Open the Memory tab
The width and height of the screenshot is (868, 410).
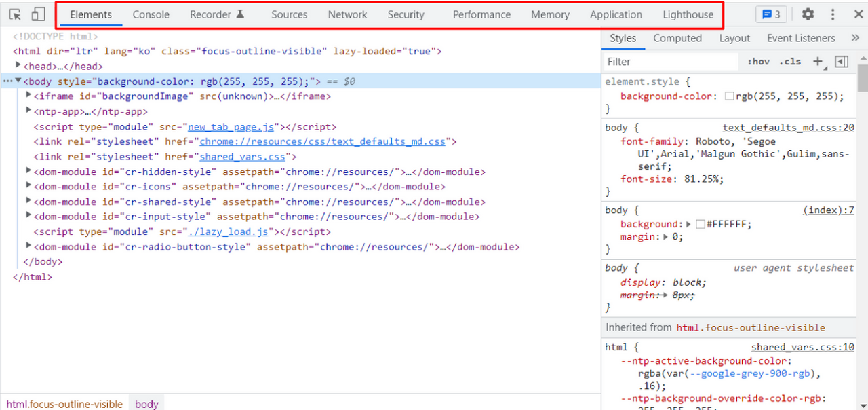550,14
